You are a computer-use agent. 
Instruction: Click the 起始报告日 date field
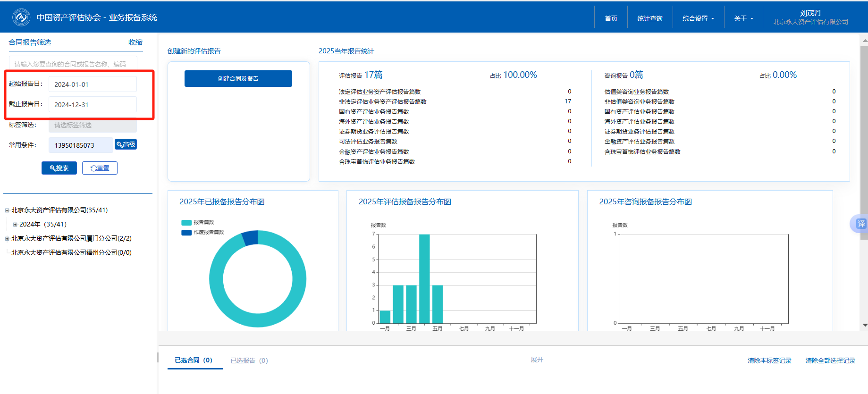(93, 84)
